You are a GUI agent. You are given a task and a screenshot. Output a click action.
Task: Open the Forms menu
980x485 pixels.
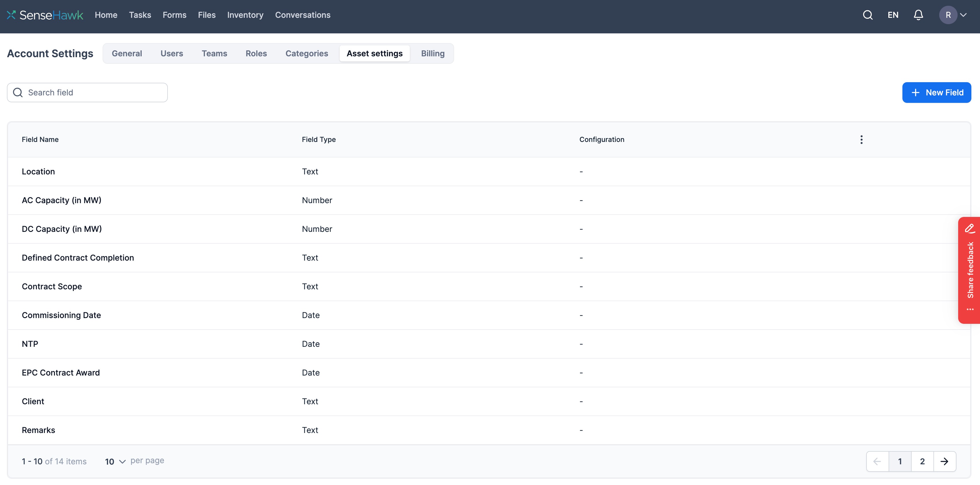tap(175, 15)
